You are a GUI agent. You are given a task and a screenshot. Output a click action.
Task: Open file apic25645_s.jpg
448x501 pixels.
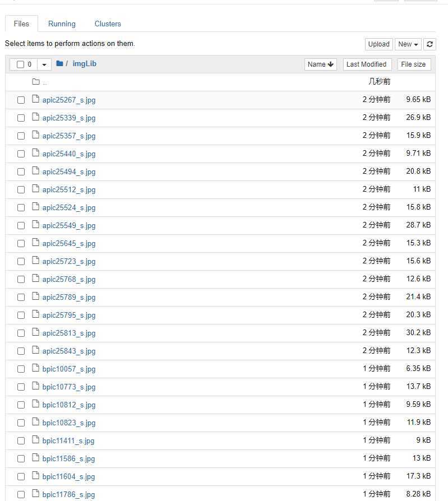click(x=69, y=243)
